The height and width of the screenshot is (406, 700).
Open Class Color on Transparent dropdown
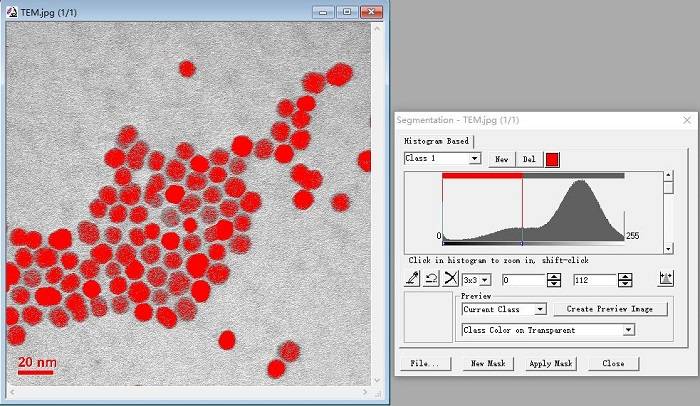click(629, 330)
